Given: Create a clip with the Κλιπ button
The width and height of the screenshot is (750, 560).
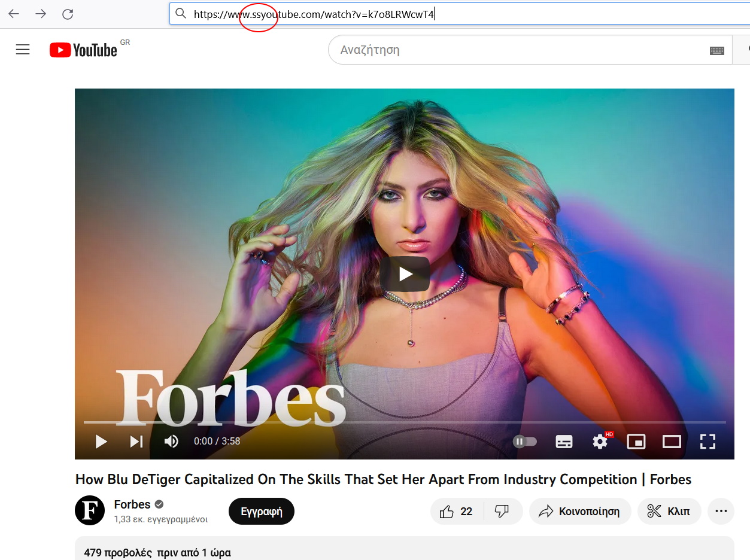Looking at the screenshot, I should (669, 511).
